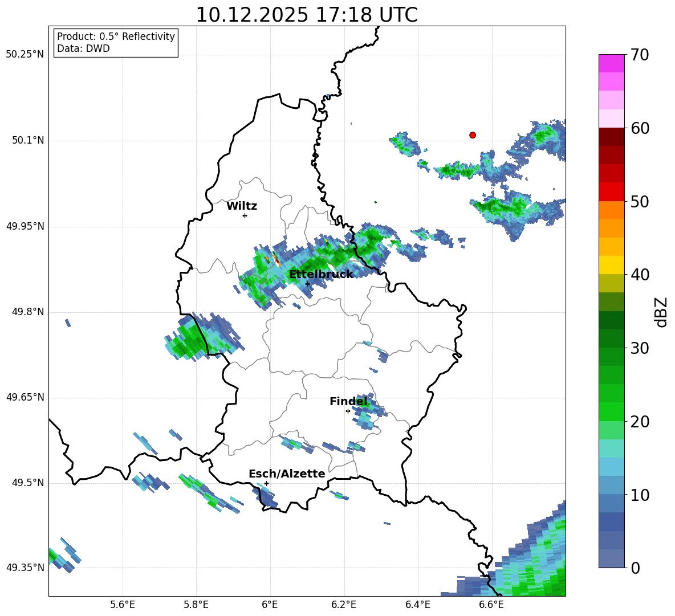Click the colorbar tick label 50

640,201
